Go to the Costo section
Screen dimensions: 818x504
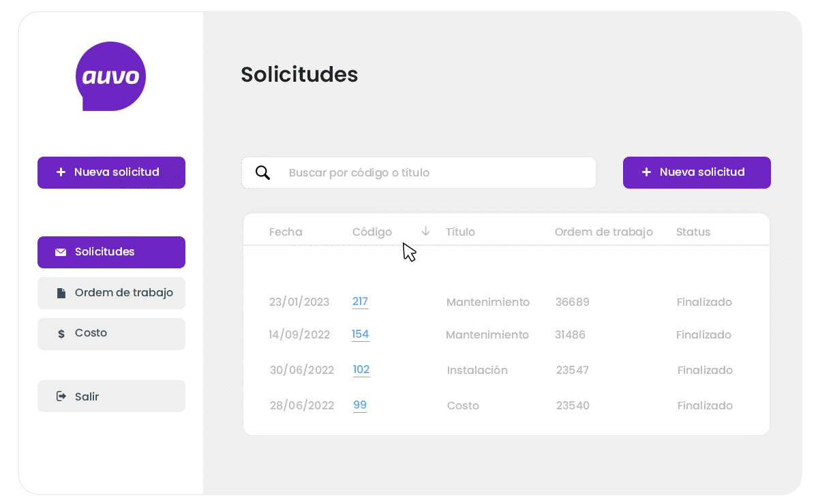coord(111,334)
